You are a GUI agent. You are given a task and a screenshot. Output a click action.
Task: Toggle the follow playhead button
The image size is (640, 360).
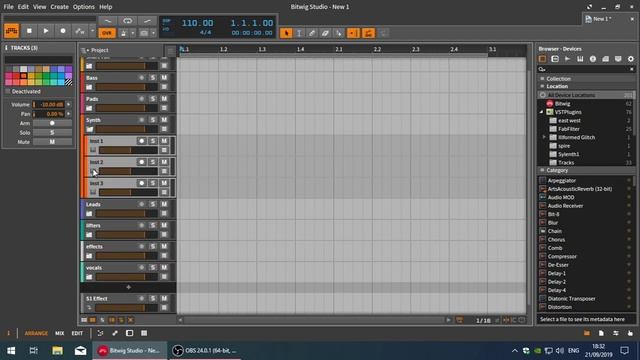(x=353, y=33)
